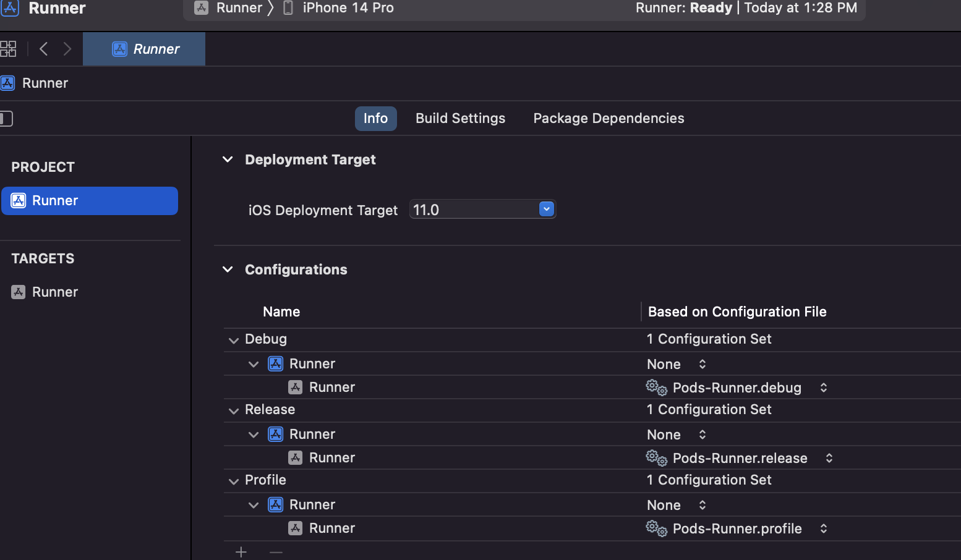Screen dimensions: 961x560
Task: Go forward using the right arrow
Action: (x=67, y=49)
